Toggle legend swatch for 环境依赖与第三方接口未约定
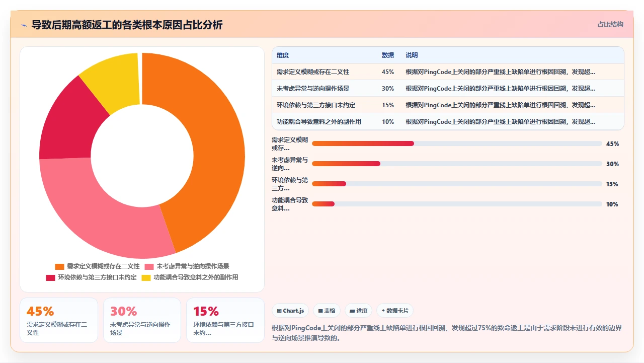Viewport: 644px width, 363px height. point(50,277)
